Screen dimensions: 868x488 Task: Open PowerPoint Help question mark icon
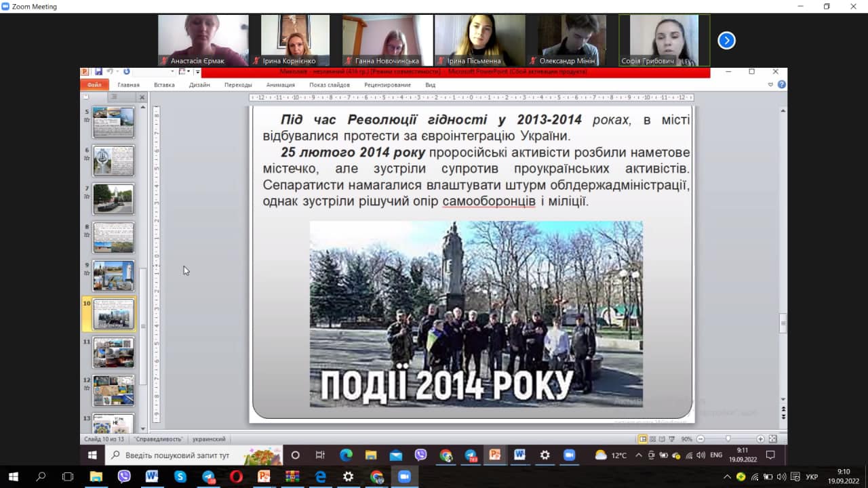coord(782,85)
